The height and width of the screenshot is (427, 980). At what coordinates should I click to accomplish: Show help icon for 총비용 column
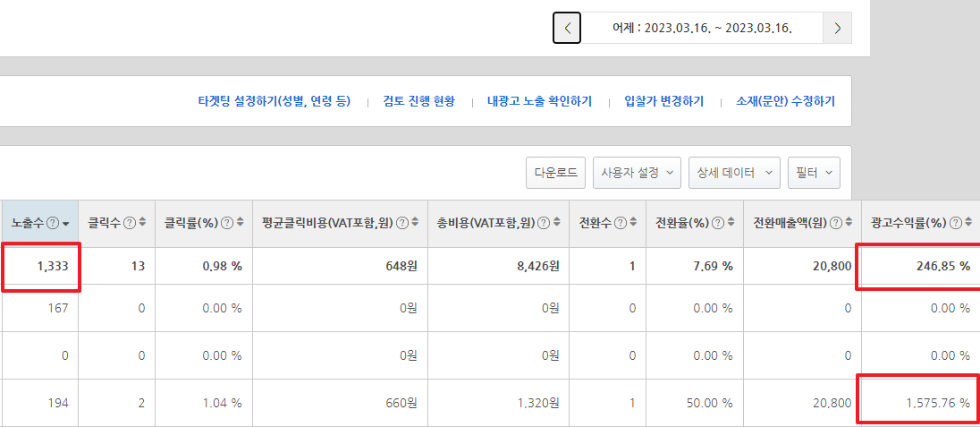[544, 222]
